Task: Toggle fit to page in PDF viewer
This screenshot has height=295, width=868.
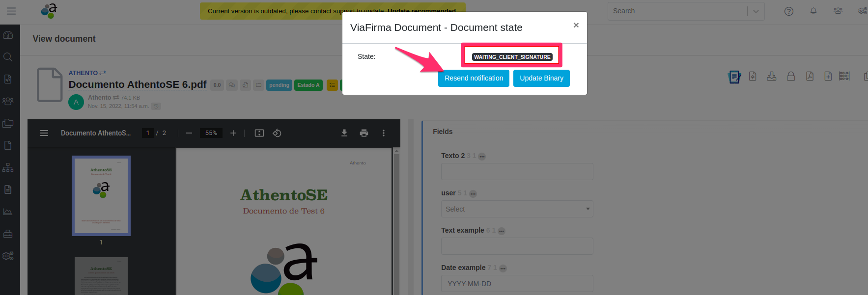Action: [259, 133]
